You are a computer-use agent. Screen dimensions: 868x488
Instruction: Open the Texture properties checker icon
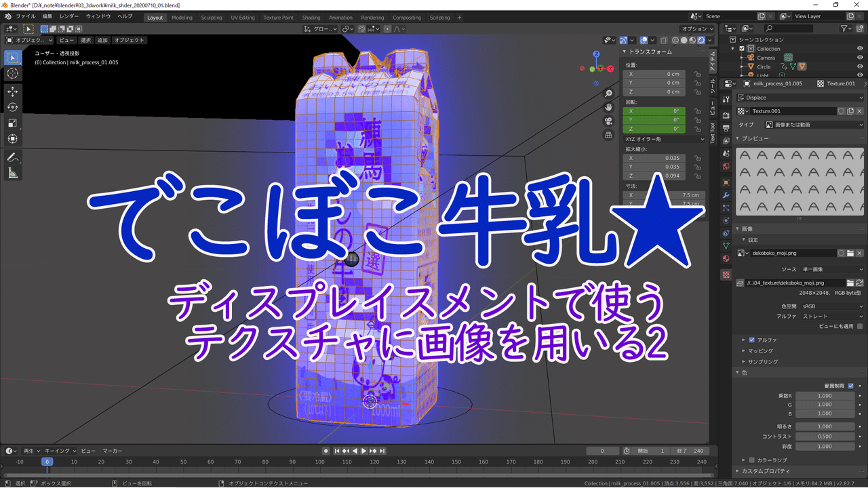point(726,275)
